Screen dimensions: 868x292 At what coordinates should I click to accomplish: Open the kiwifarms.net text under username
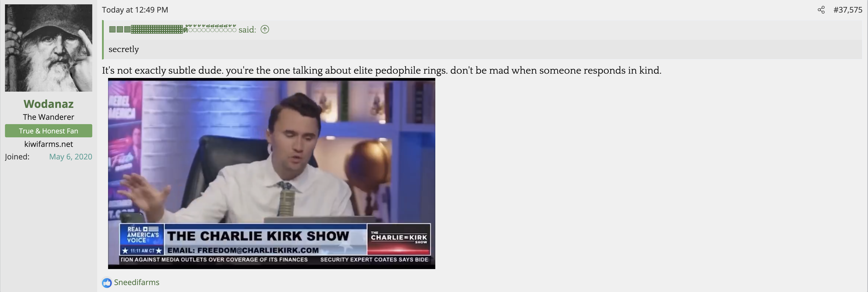pos(49,144)
